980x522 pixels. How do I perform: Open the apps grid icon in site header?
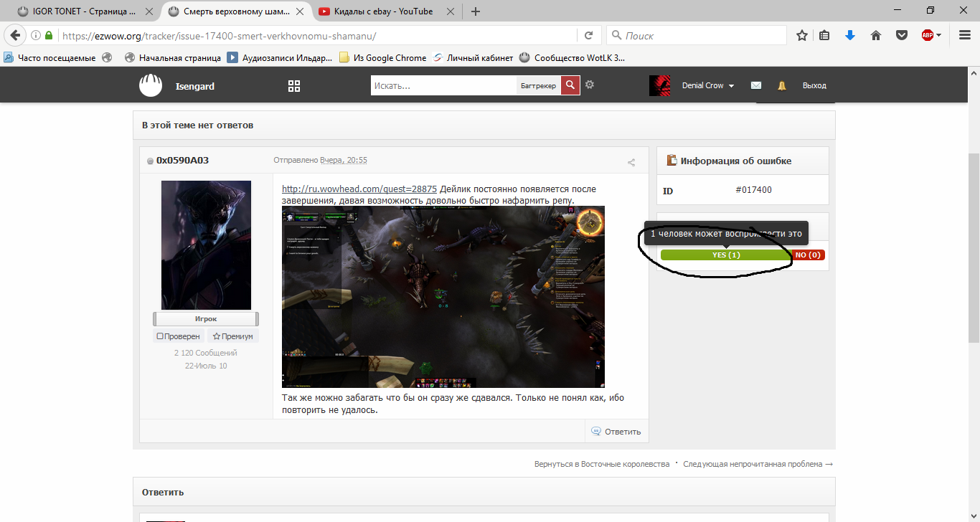coord(293,85)
